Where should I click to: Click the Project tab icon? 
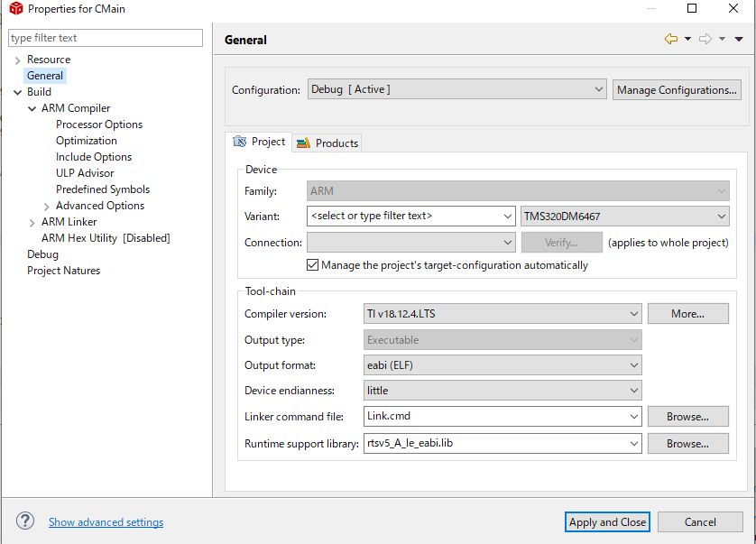[239, 142]
